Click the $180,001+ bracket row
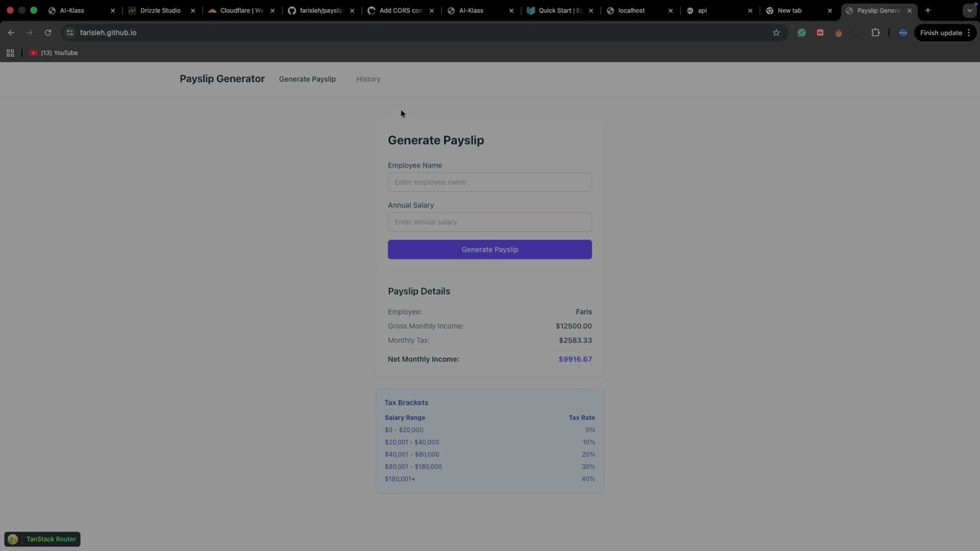 [490, 479]
